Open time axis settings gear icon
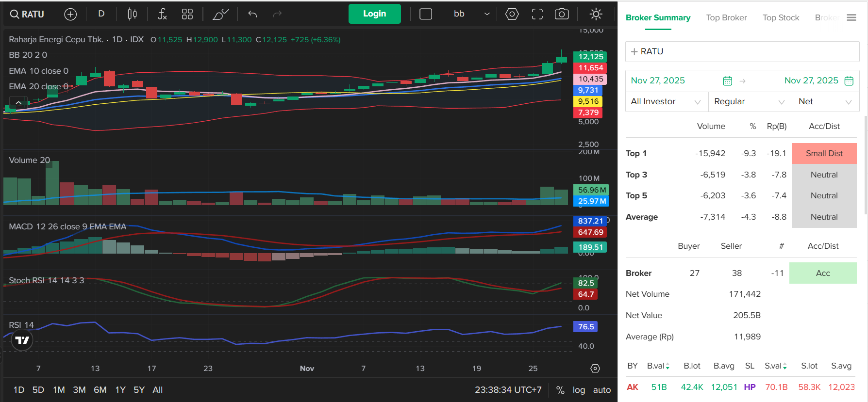The width and height of the screenshot is (868, 402). 595,369
